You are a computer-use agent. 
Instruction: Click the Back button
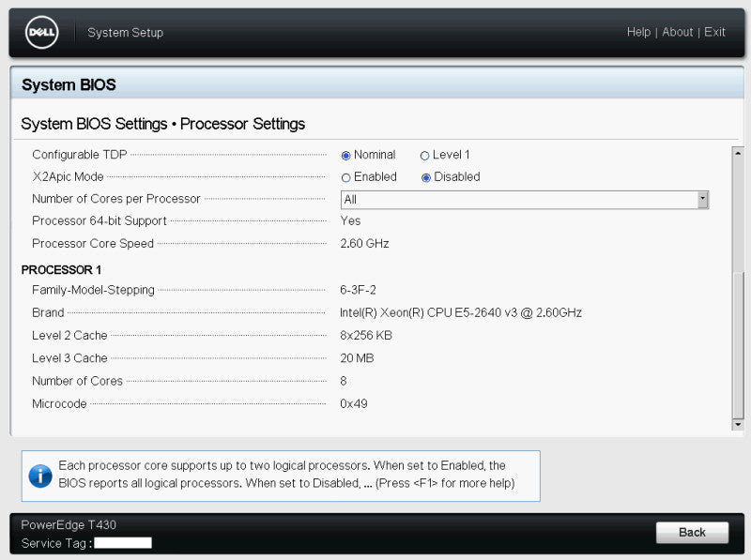[x=692, y=532]
